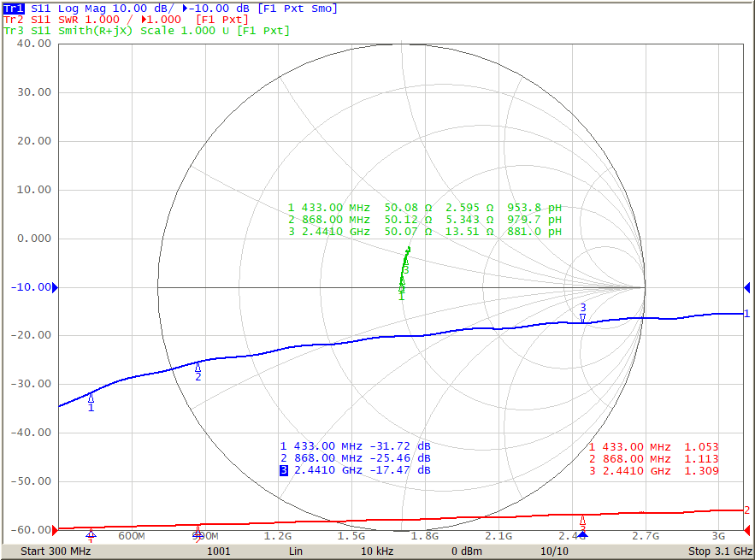Click the Stop 3.1 GHz frequency field
Viewport: 755px width, 560px height.
point(718,551)
